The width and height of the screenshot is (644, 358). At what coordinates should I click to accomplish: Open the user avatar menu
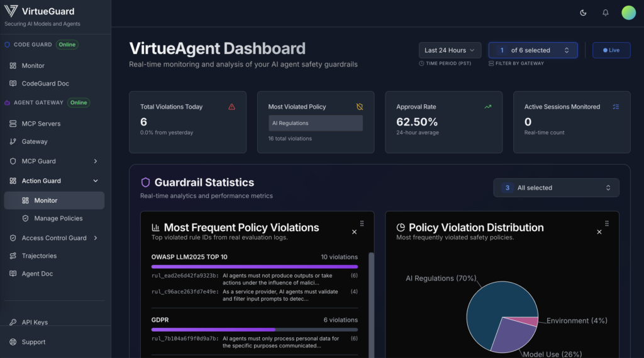pos(628,13)
